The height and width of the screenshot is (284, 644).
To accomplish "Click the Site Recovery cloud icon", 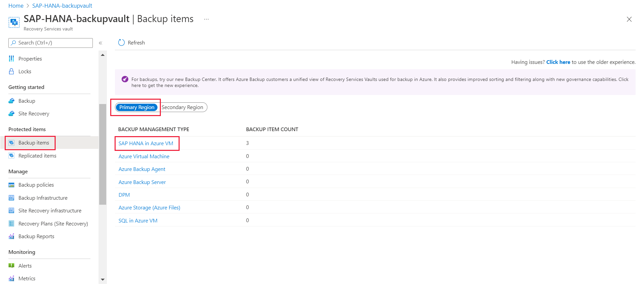I will pyautogui.click(x=11, y=113).
